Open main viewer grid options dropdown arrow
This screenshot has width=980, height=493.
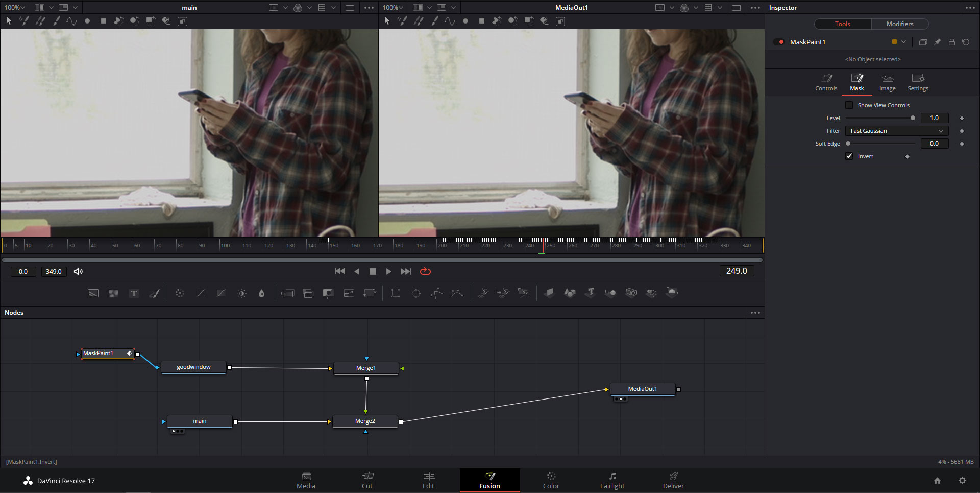(333, 8)
